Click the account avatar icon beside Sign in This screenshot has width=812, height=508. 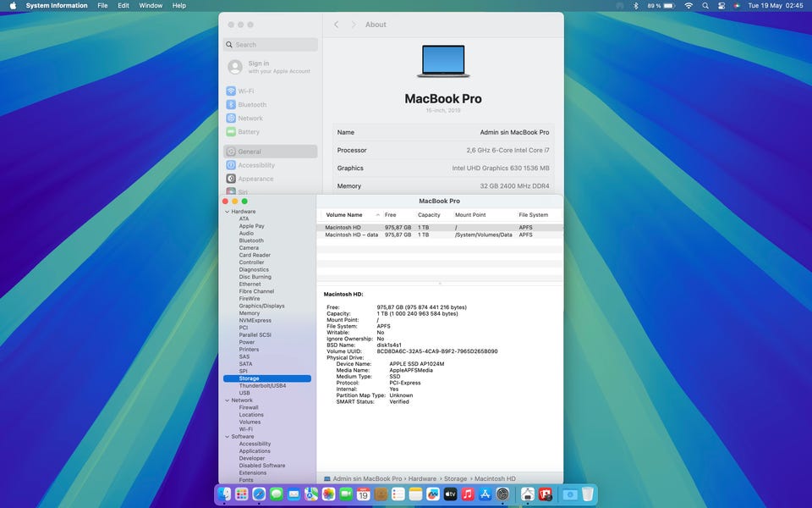click(235, 67)
